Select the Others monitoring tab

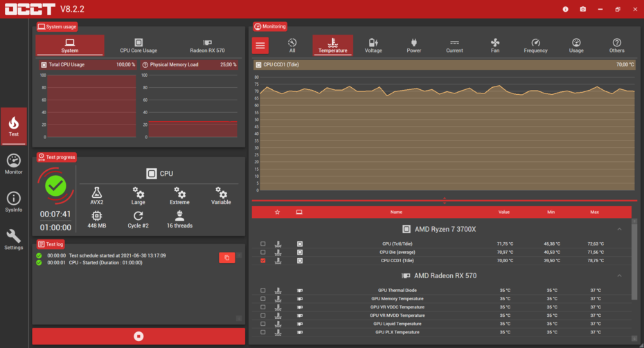(x=616, y=46)
